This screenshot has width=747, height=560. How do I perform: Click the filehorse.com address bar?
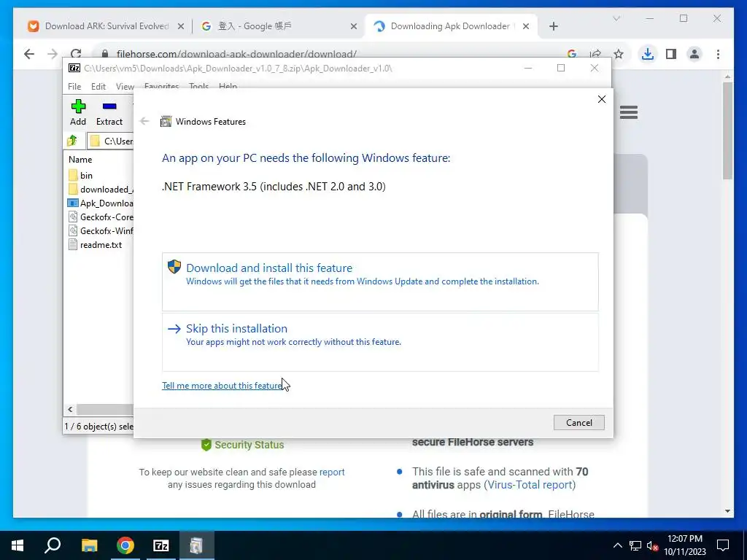(x=236, y=54)
